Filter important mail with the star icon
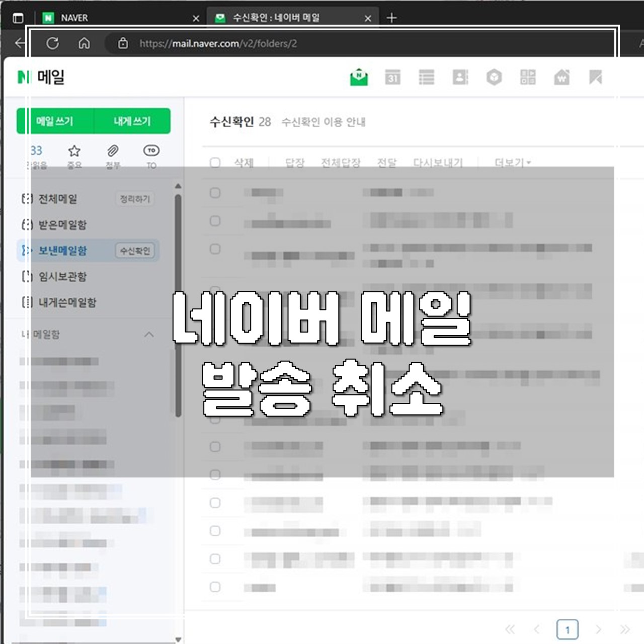 point(74,156)
